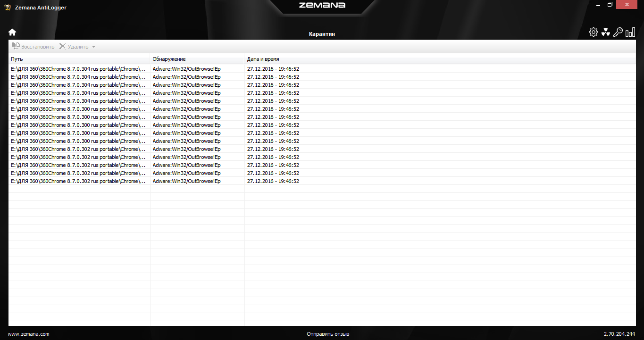Sort by the Обнаружение column header

pos(197,59)
